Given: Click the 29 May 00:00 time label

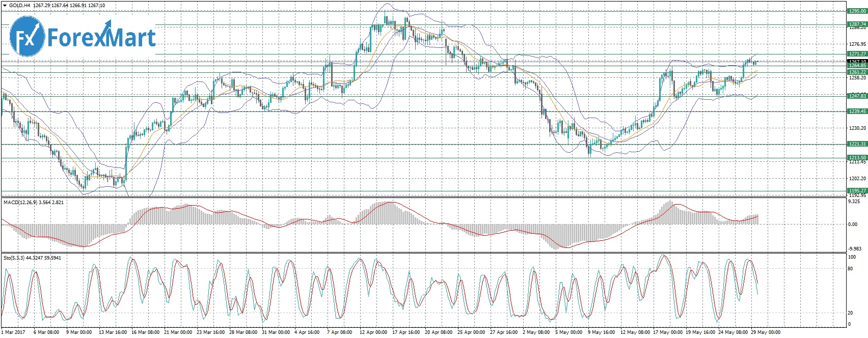Looking at the screenshot, I should click(x=765, y=332).
